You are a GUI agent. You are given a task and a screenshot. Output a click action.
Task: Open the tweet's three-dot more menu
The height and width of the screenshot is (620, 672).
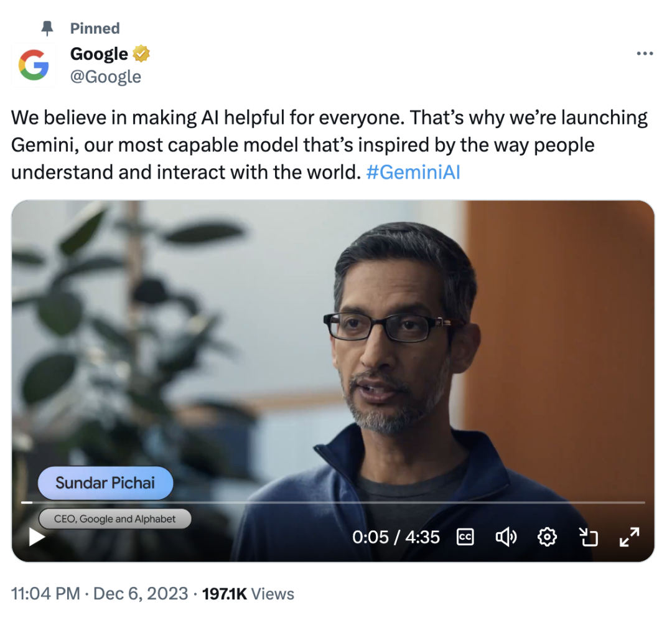pos(645,54)
